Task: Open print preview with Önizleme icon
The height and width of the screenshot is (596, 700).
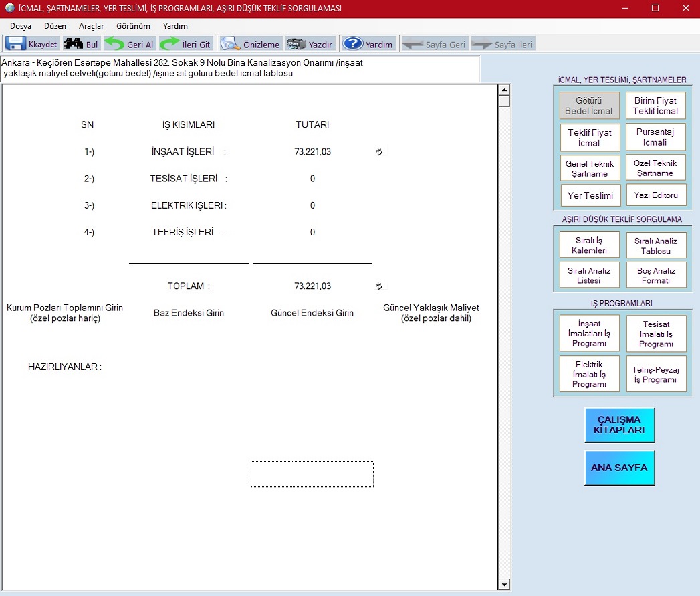Action: pos(231,44)
